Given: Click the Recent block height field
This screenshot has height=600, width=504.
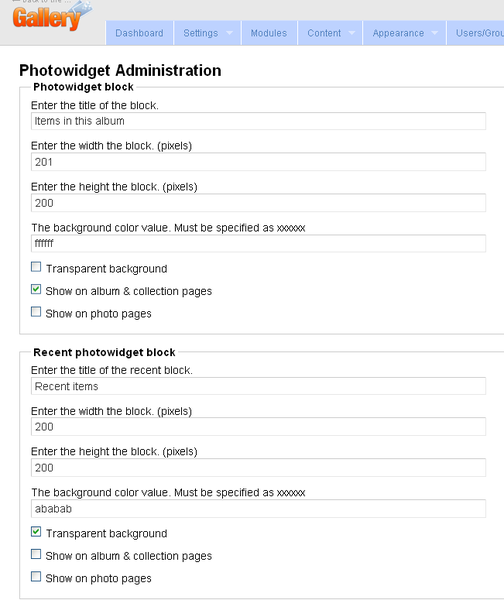Looking at the screenshot, I should [x=258, y=468].
